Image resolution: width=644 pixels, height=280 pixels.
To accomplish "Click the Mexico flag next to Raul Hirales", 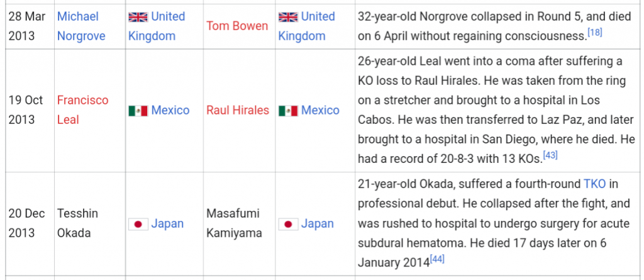I will click(288, 111).
